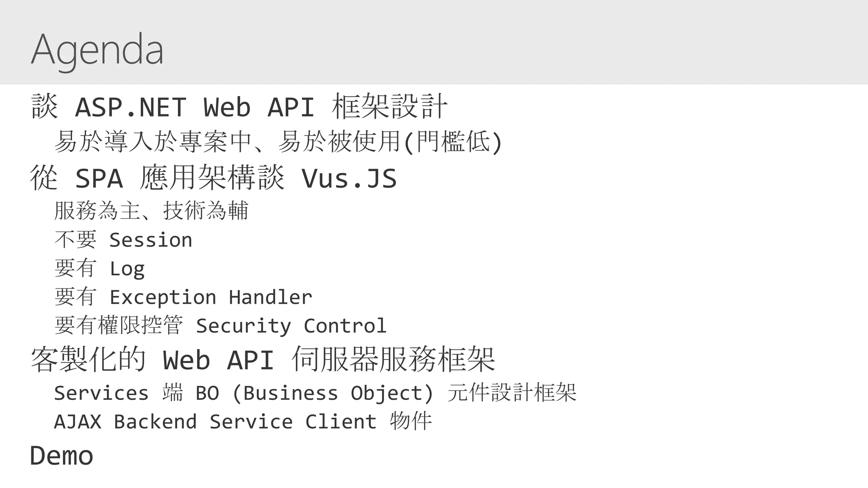Select the AJAX Backend Service Client line
Viewport: 868px width, 488px height.
[x=243, y=421]
